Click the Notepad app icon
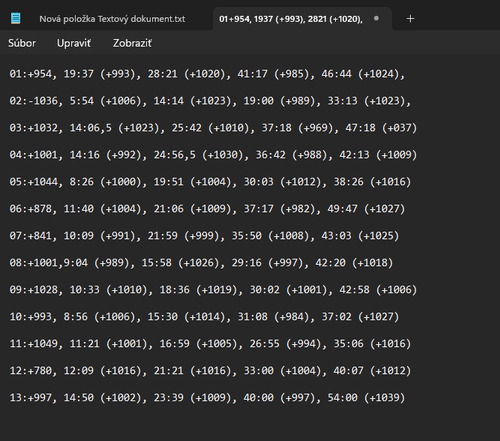Image resolution: width=500 pixels, height=441 pixels. (x=15, y=18)
